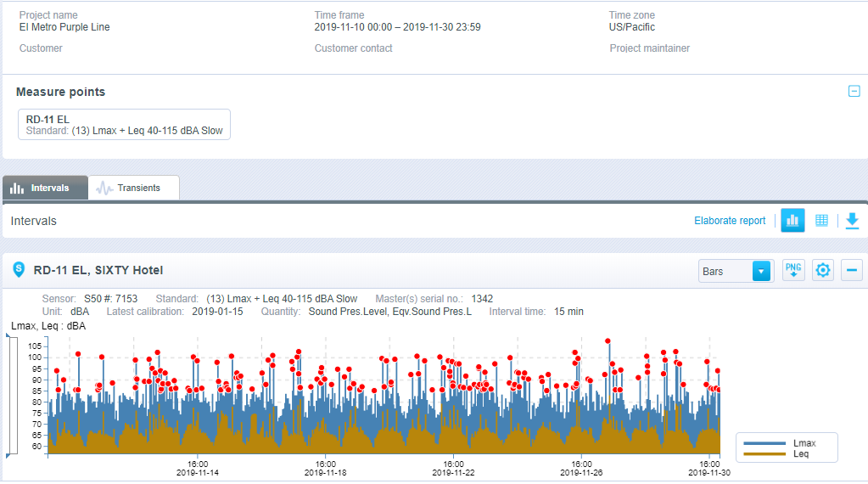Switch to table grid view
The image size is (868, 484).
[x=821, y=221]
